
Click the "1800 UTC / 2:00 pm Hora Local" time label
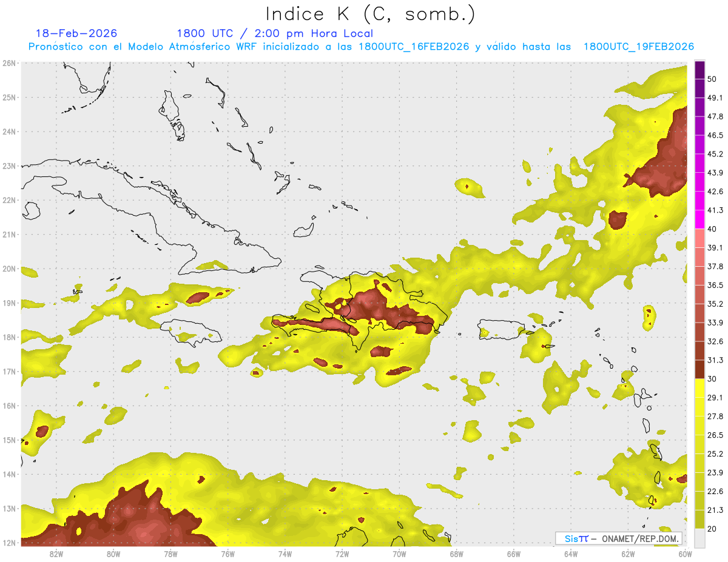tap(275, 33)
